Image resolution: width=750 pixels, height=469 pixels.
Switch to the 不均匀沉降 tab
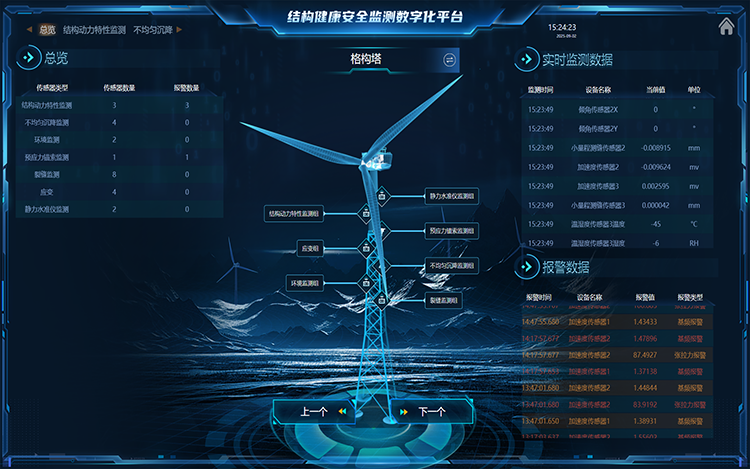pyautogui.click(x=152, y=30)
